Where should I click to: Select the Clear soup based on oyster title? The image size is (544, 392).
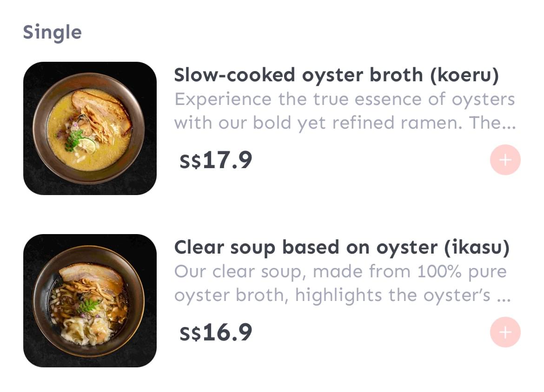[x=342, y=248]
